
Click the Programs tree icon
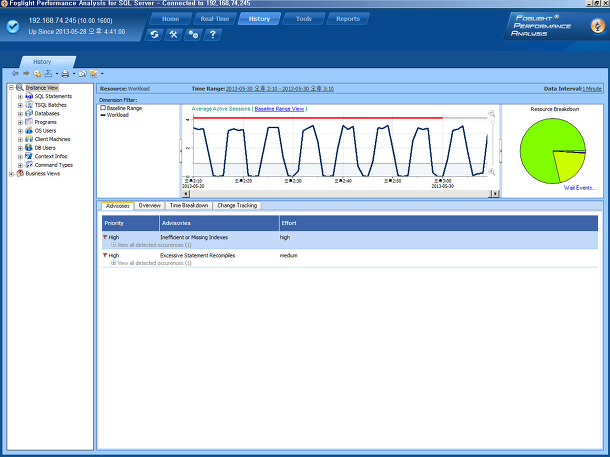click(x=29, y=122)
